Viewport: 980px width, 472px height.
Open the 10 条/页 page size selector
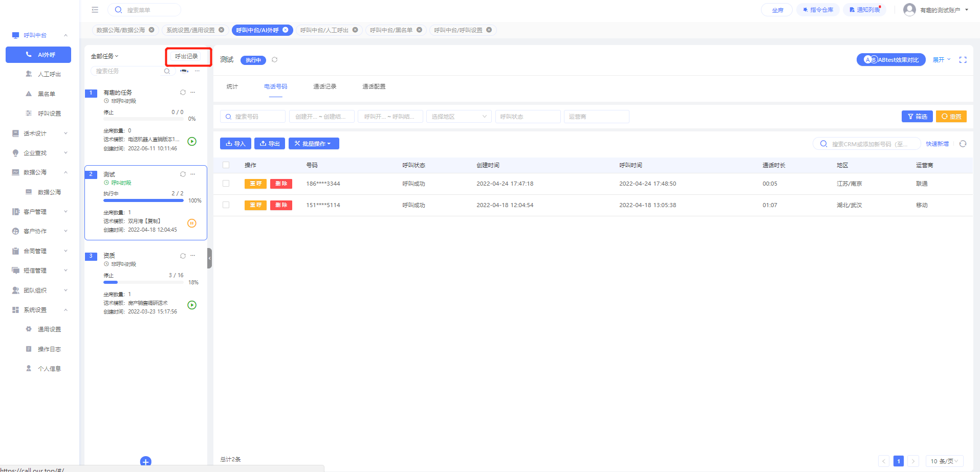(945, 461)
